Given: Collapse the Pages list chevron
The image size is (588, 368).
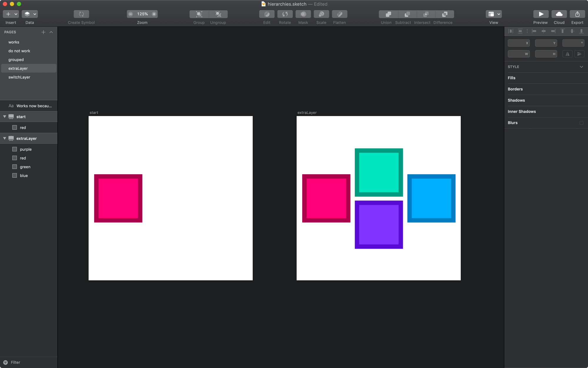Looking at the screenshot, I should pos(51,32).
